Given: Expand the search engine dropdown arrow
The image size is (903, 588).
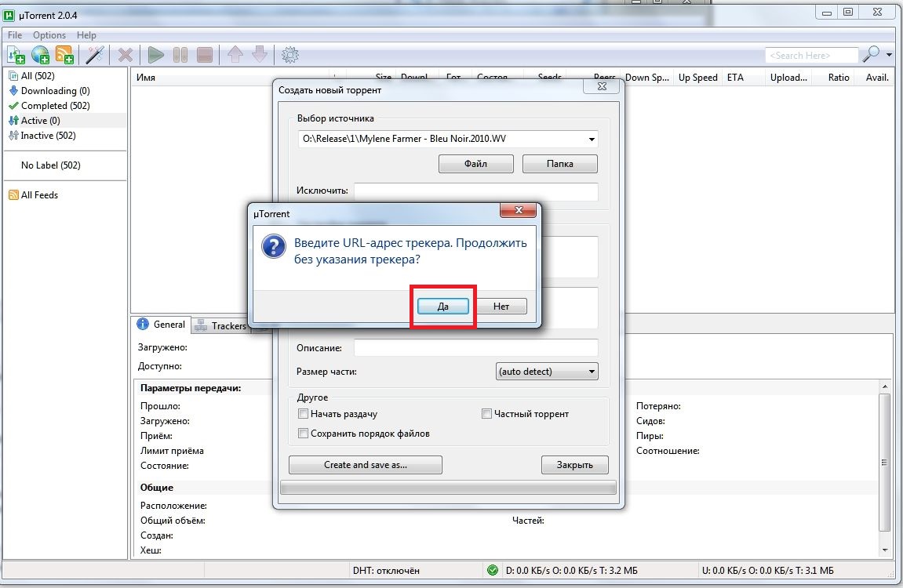Looking at the screenshot, I should point(889,55).
